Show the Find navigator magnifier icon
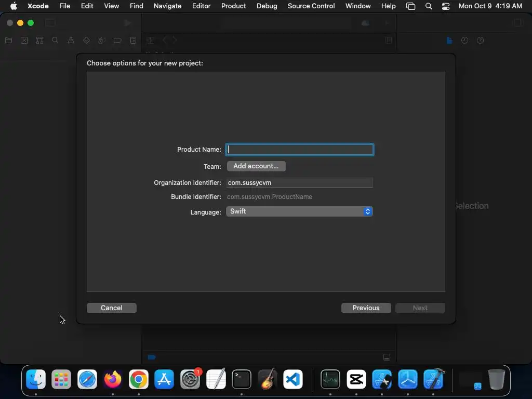532x399 pixels. click(55, 41)
